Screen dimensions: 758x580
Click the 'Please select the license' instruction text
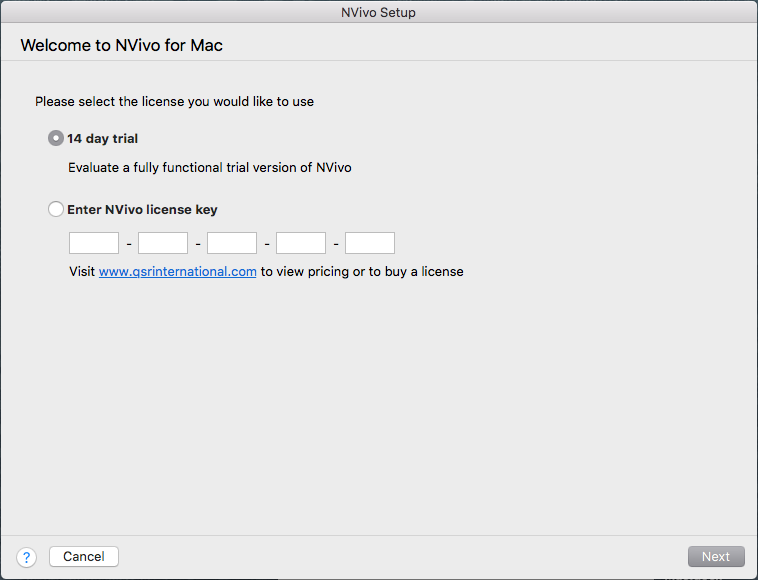click(175, 102)
